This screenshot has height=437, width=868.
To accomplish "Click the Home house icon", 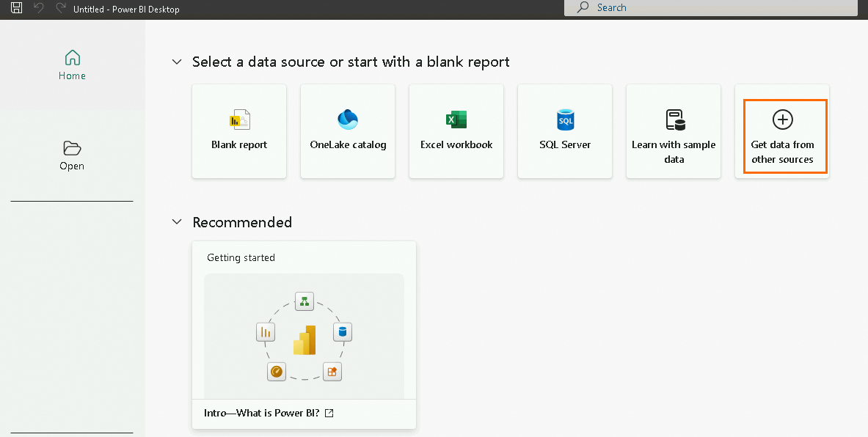I will coord(72,57).
